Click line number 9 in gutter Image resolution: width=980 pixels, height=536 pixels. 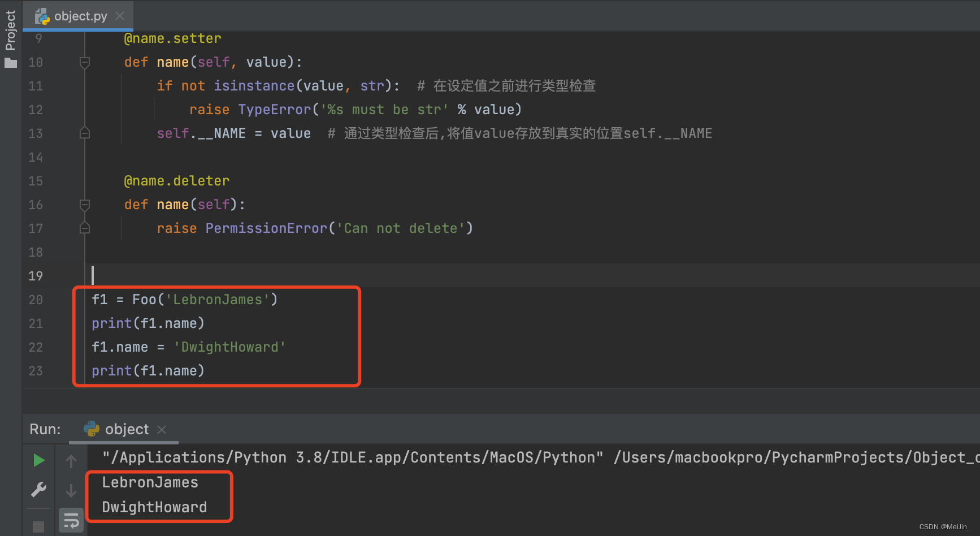tap(38, 38)
